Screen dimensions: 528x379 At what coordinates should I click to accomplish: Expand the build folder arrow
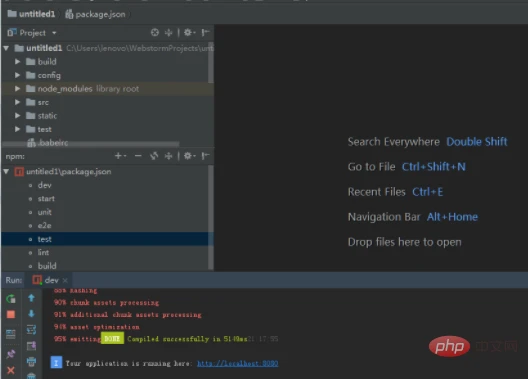pyautogui.click(x=18, y=62)
